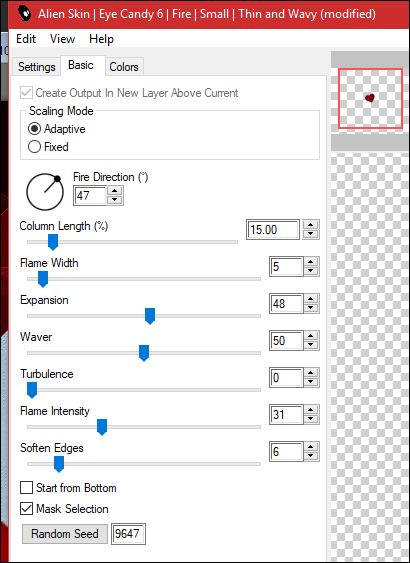The width and height of the screenshot is (410, 563).
Task: Increase Waver value with up spinner
Action: point(311,336)
